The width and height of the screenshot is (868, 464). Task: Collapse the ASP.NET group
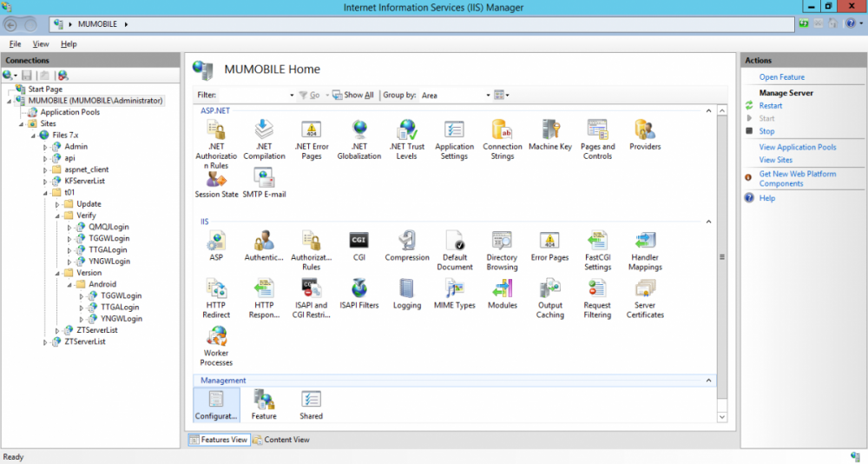(x=708, y=111)
